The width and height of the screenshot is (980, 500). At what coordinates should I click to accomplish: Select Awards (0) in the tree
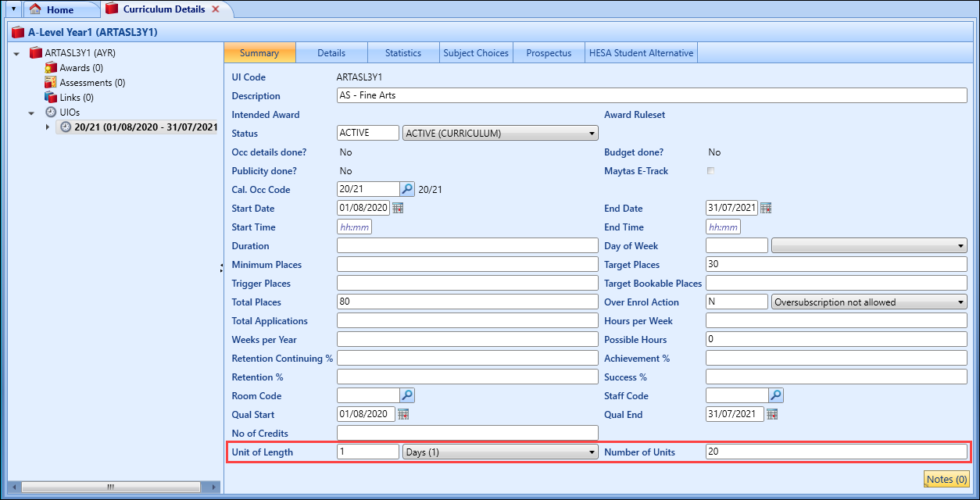[81, 68]
